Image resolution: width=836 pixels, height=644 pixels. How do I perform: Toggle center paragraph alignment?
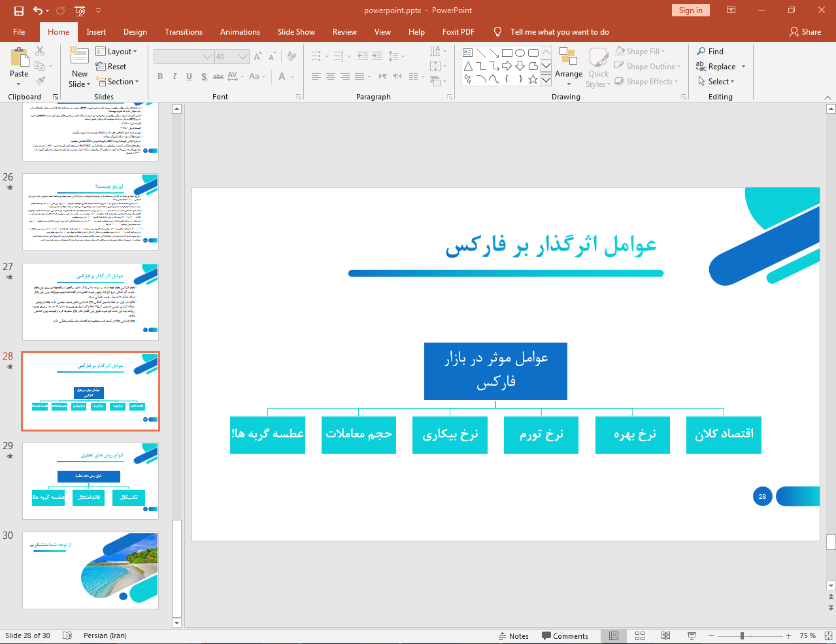(x=331, y=76)
